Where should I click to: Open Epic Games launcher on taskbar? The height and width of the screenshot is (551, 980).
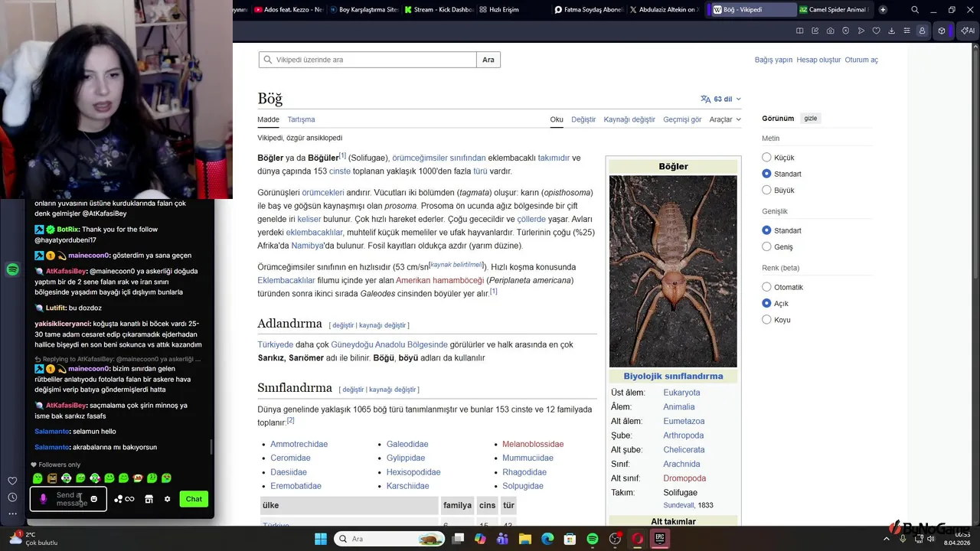(x=659, y=539)
